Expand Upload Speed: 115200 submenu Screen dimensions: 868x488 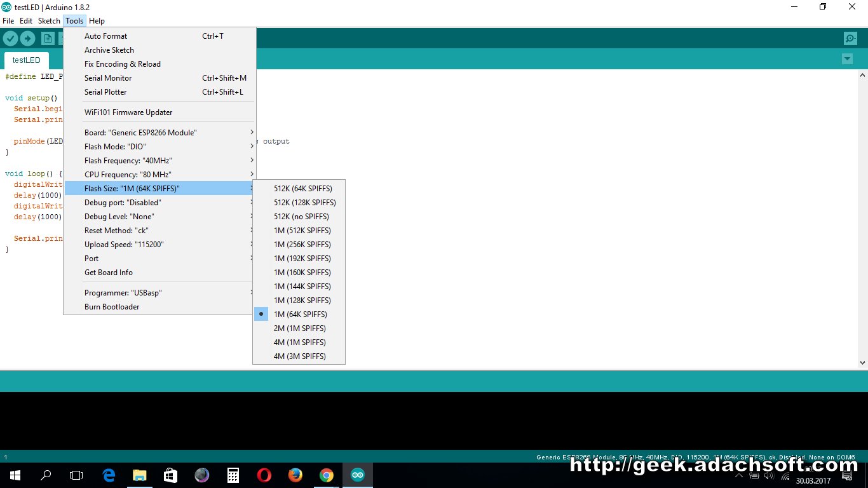point(159,245)
